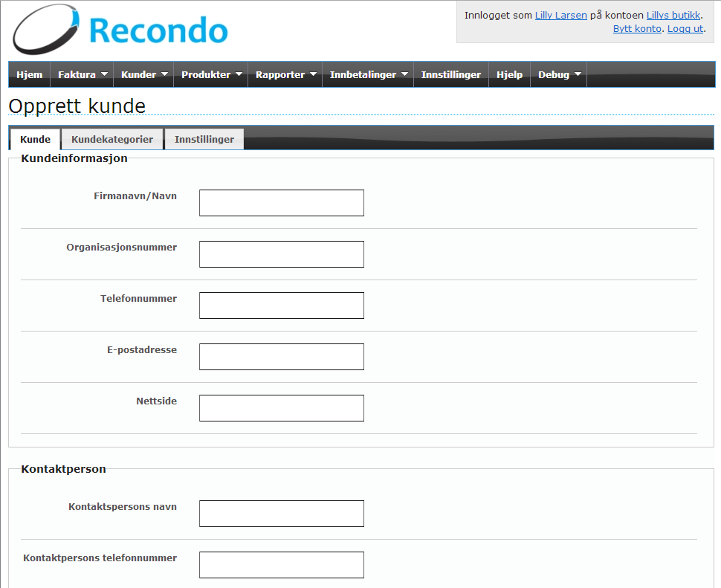Click the E-postadresse input box
721x588 pixels.
click(x=282, y=357)
